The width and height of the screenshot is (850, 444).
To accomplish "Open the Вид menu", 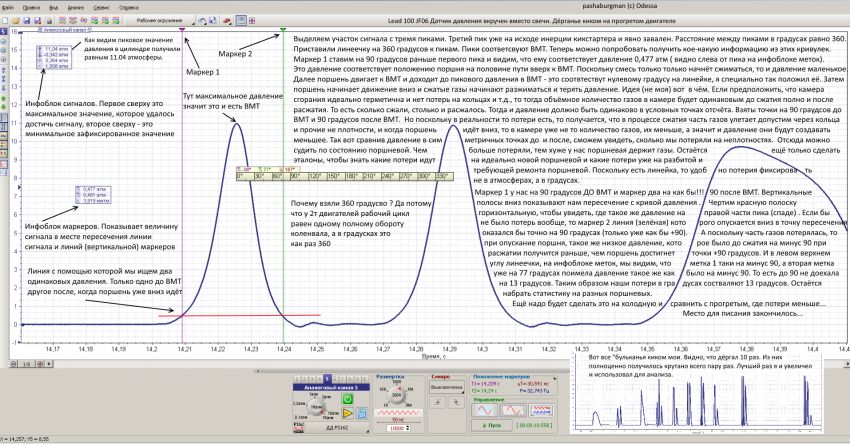I will pyautogui.click(x=54, y=8).
